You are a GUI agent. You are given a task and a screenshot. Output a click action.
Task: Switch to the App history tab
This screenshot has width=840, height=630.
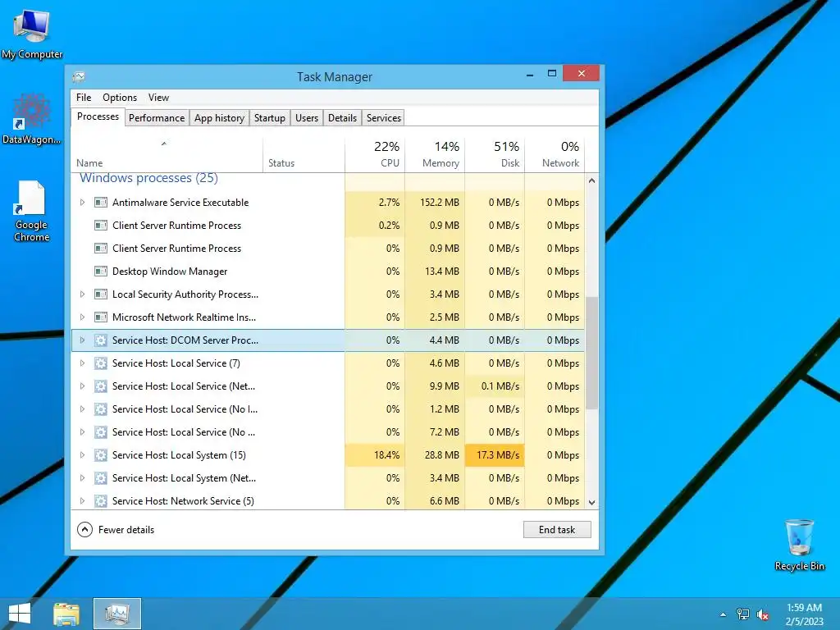219,118
